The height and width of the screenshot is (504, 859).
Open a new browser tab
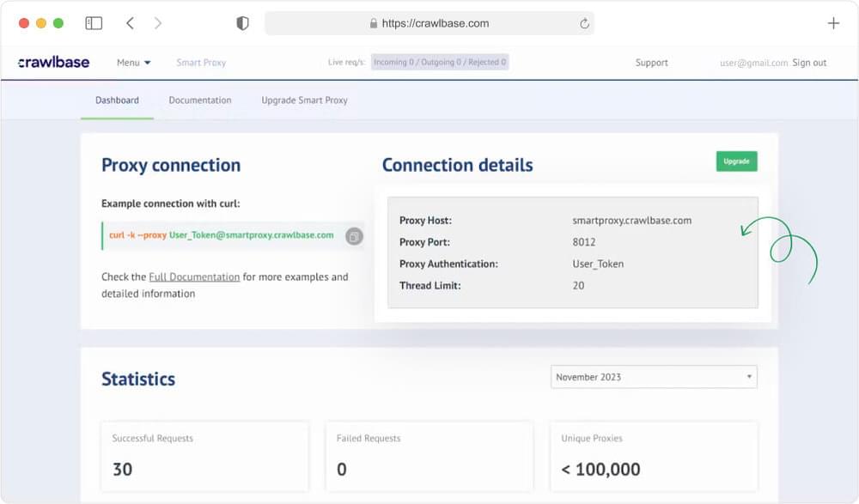click(833, 23)
